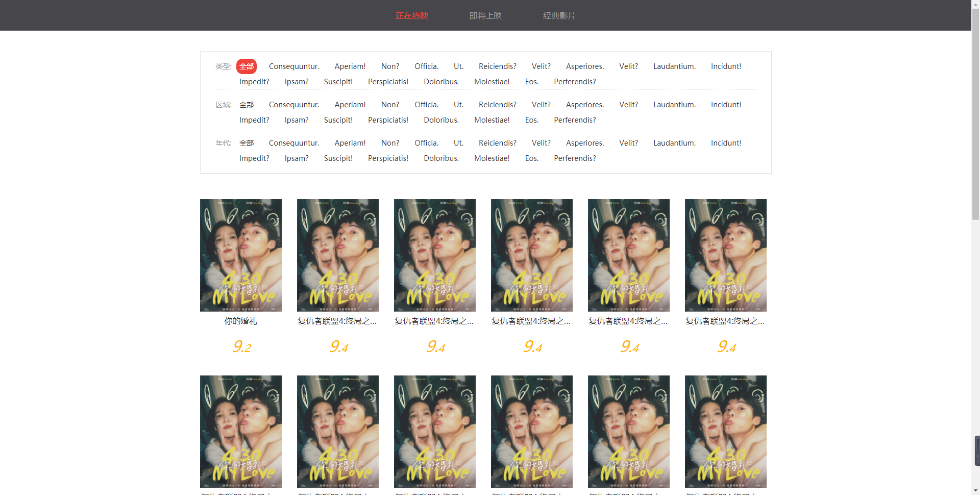Choose Aperiam! in the 年代 filter
980x495 pixels.
click(350, 143)
